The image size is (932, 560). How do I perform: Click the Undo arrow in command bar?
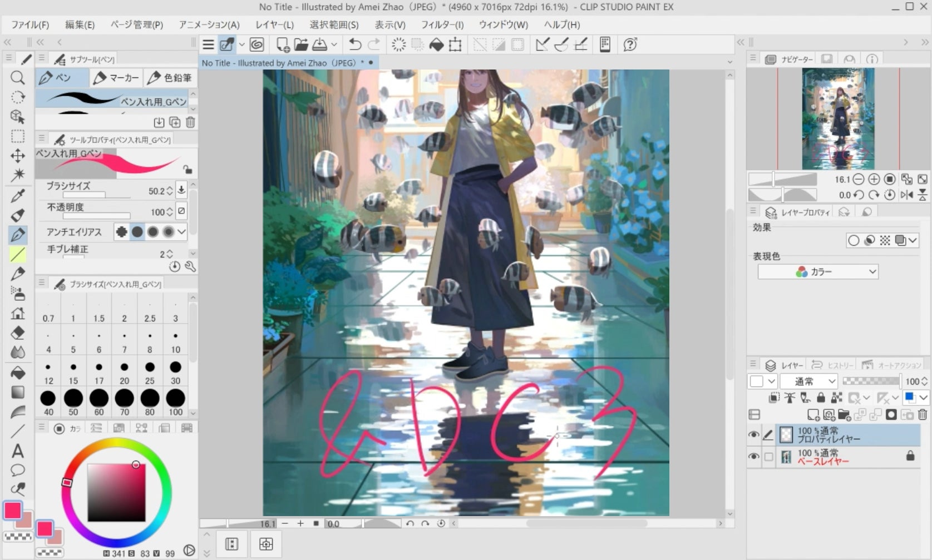pos(355,44)
